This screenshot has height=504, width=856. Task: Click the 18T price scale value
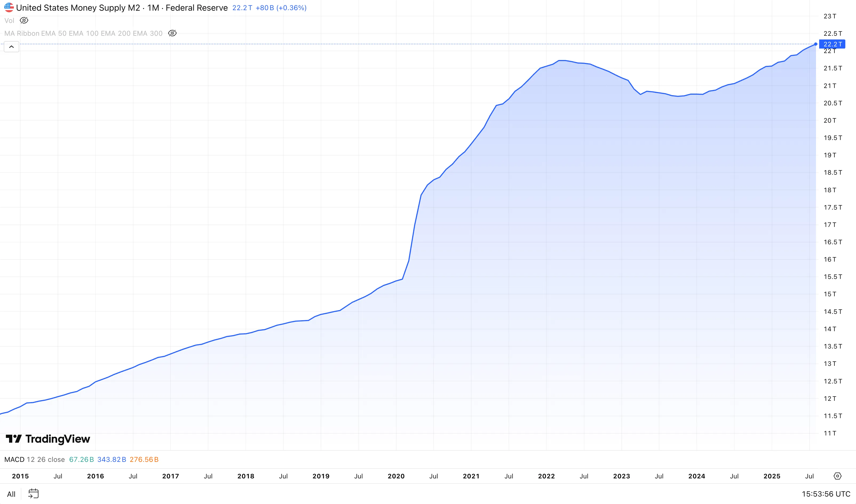click(x=830, y=190)
